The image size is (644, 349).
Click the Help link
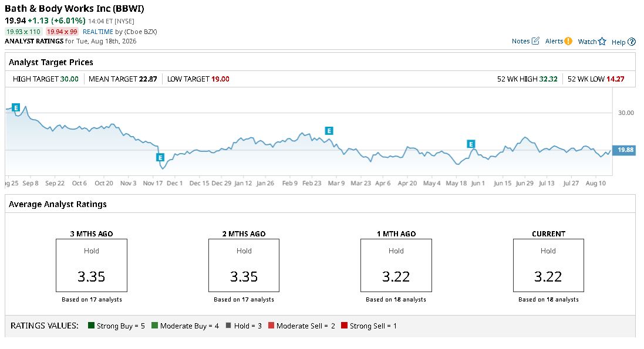[618, 42]
